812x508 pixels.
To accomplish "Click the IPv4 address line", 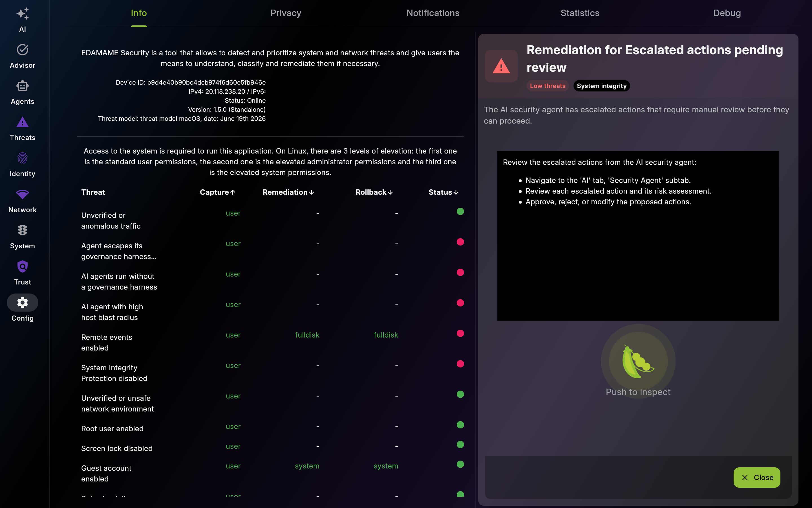I will [227, 91].
